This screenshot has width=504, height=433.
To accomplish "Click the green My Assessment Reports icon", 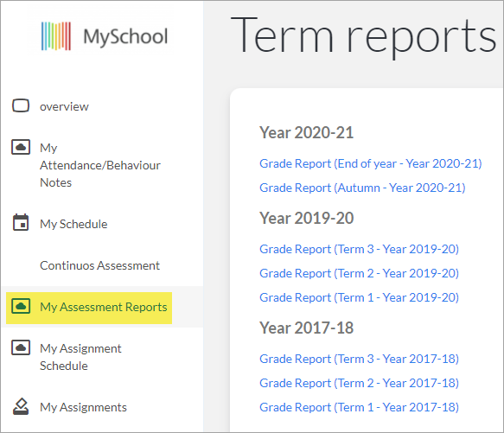I will (21, 306).
